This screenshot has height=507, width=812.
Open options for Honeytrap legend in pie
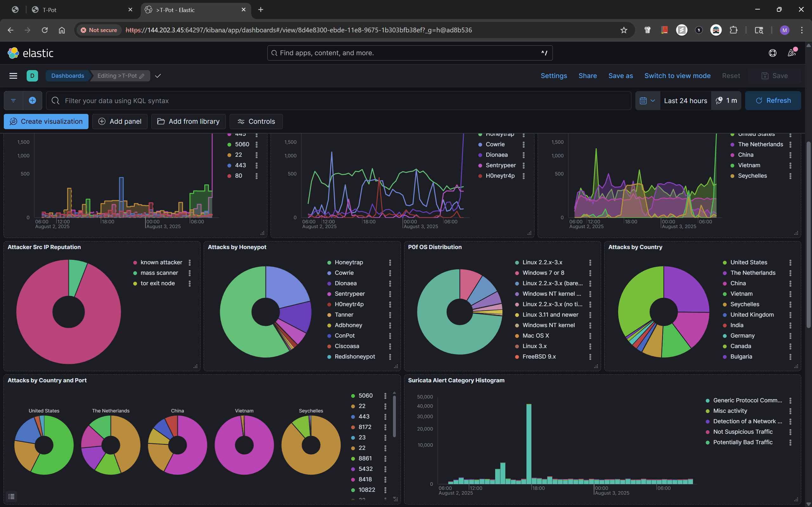pos(390,263)
